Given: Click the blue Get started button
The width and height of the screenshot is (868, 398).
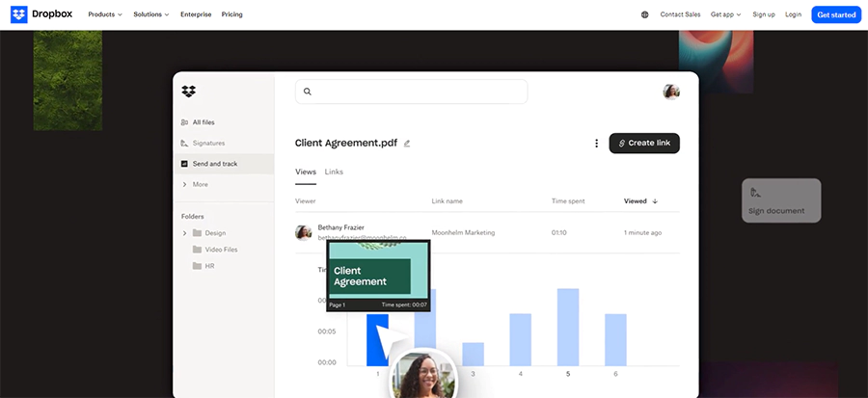Looking at the screenshot, I should pos(836,14).
